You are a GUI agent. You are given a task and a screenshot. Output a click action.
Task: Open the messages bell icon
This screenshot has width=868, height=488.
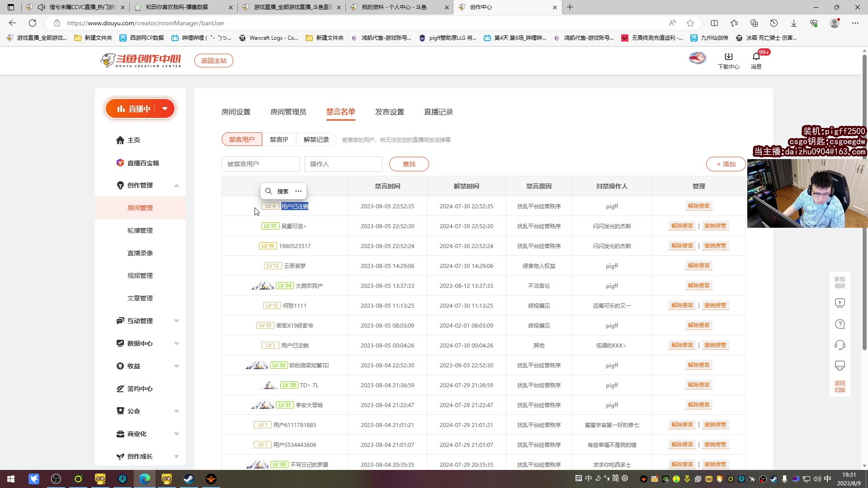point(756,57)
